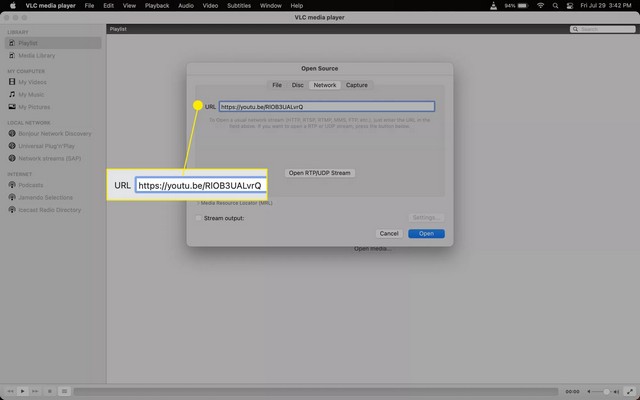Click the fullscreen icon at the bottom right

coord(631,390)
